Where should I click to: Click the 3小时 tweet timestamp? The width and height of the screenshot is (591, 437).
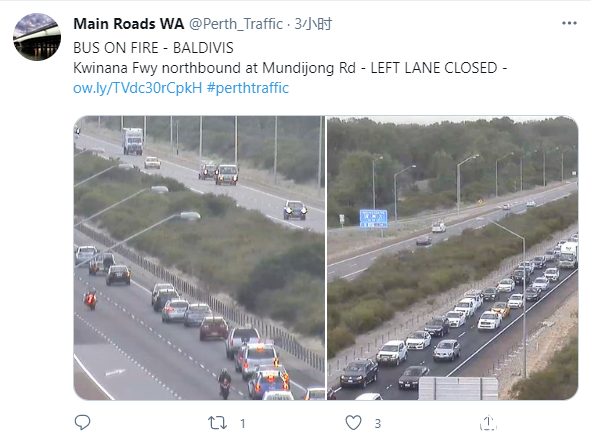point(313,24)
